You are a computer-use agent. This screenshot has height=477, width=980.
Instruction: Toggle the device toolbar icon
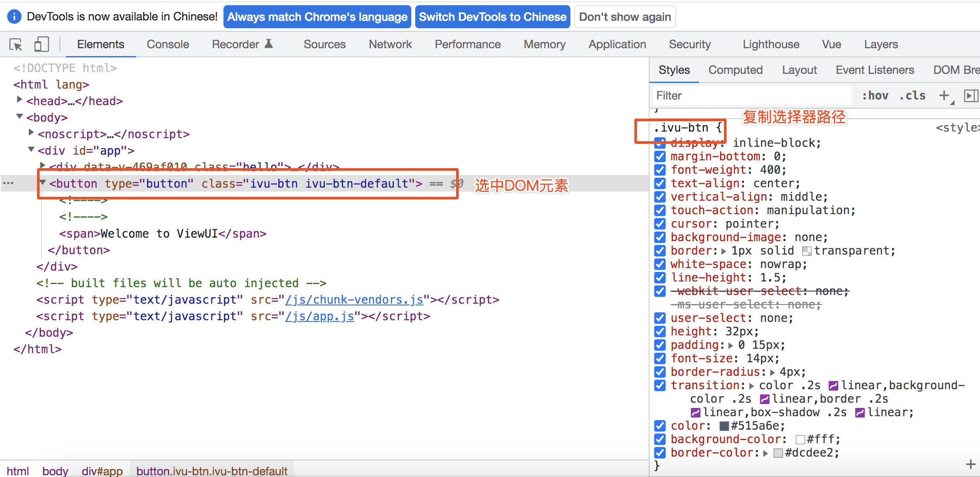tap(41, 45)
